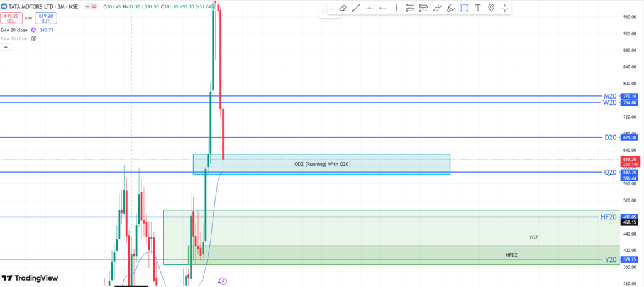Select the Horizontal Ray tool
Viewport: 644px width, 287px height.
[x=383, y=8]
